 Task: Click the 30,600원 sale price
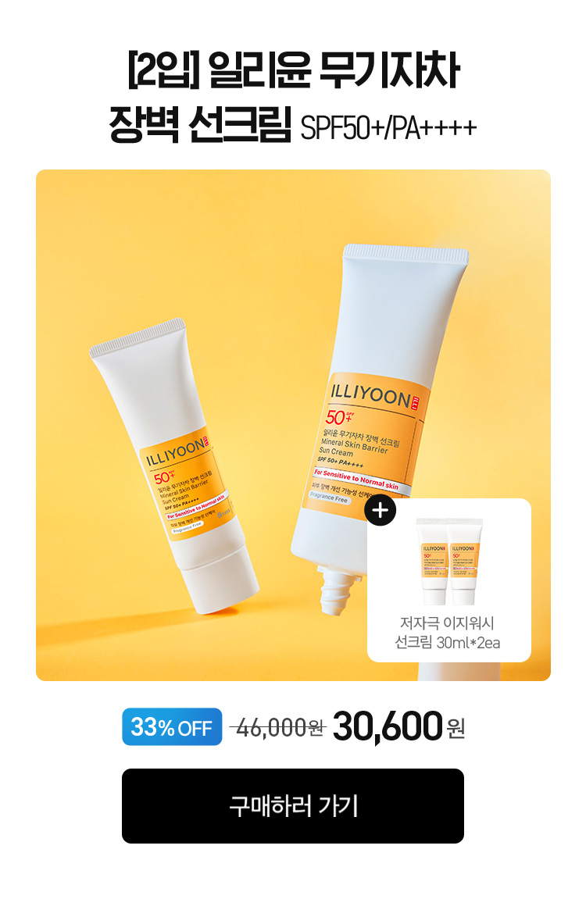pyautogui.click(x=399, y=726)
